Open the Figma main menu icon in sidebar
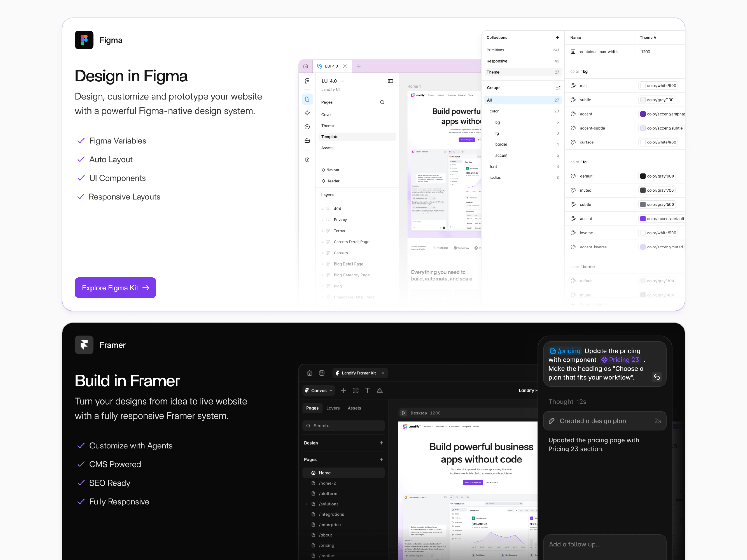This screenshot has height=560, width=747. coord(307,81)
